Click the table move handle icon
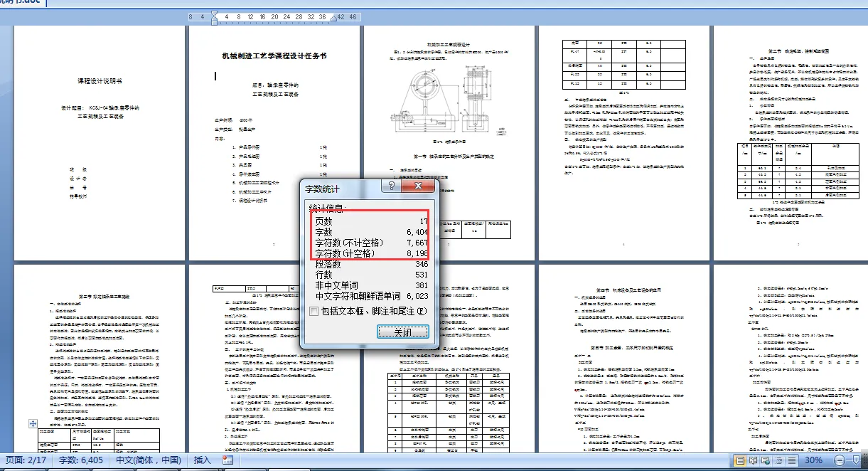The height and width of the screenshot is (471, 868). 33,423
